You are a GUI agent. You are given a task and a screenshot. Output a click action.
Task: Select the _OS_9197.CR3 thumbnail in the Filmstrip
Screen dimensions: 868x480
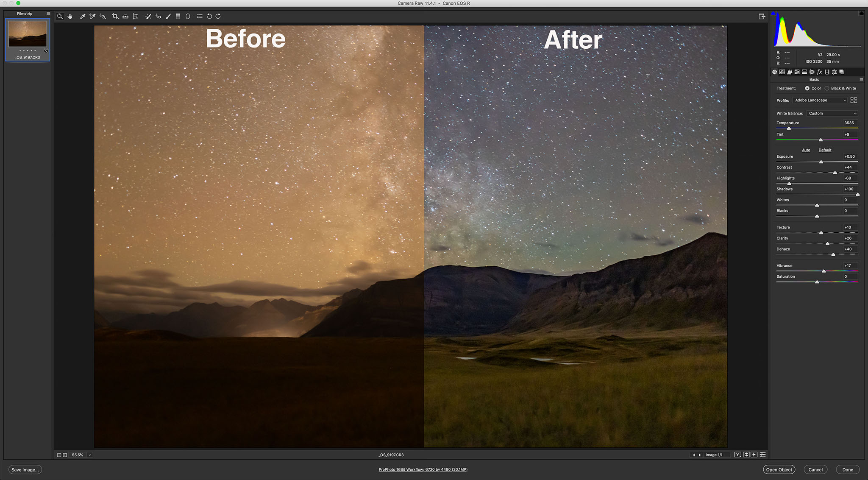(x=27, y=35)
